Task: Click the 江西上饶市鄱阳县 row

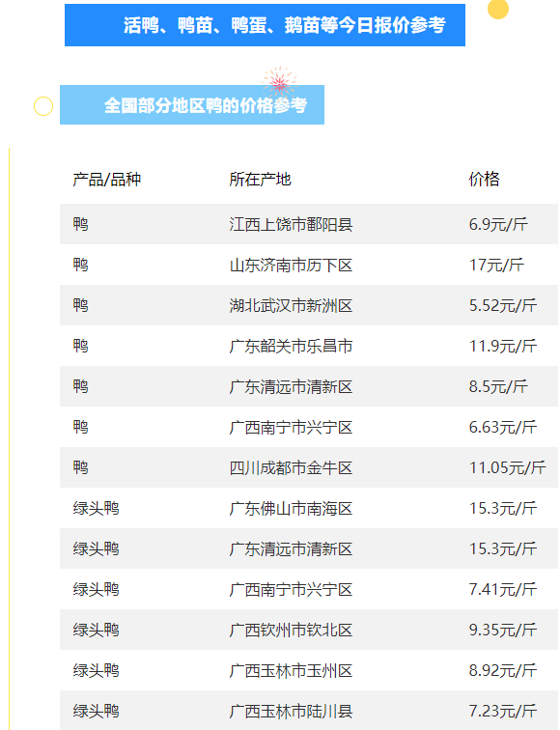Action: tap(309, 224)
